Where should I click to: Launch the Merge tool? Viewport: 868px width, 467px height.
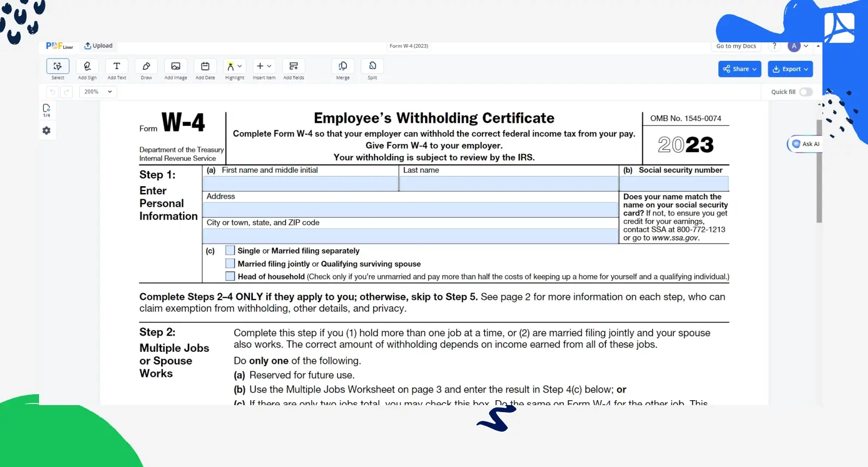click(343, 66)
